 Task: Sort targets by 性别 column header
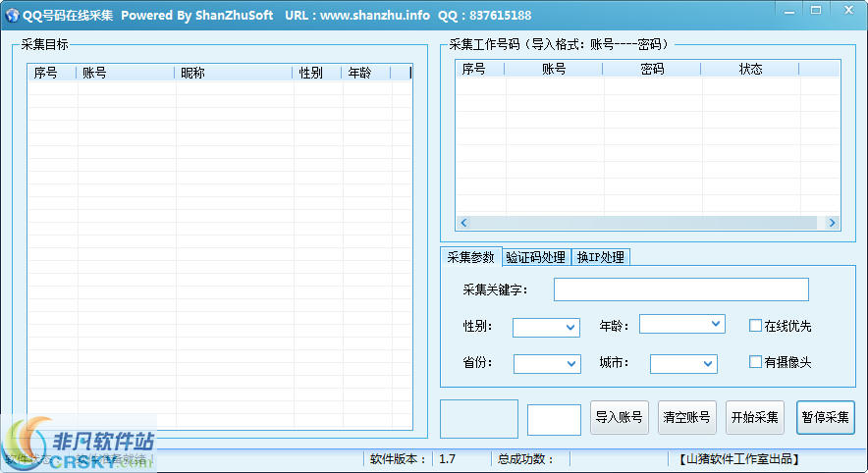316,73
